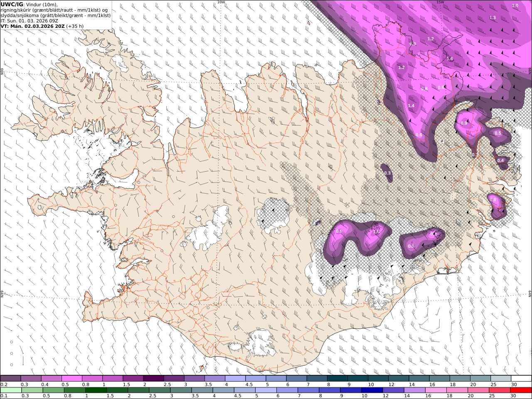
Task: Click the "0.8" value in the east coast patch
Action: coord(493,200)
